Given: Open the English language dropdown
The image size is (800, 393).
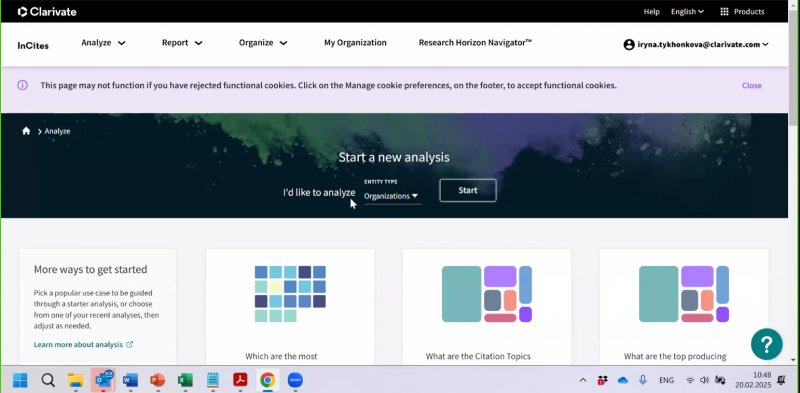Looking at the screenshot, I should pos(687,12).
